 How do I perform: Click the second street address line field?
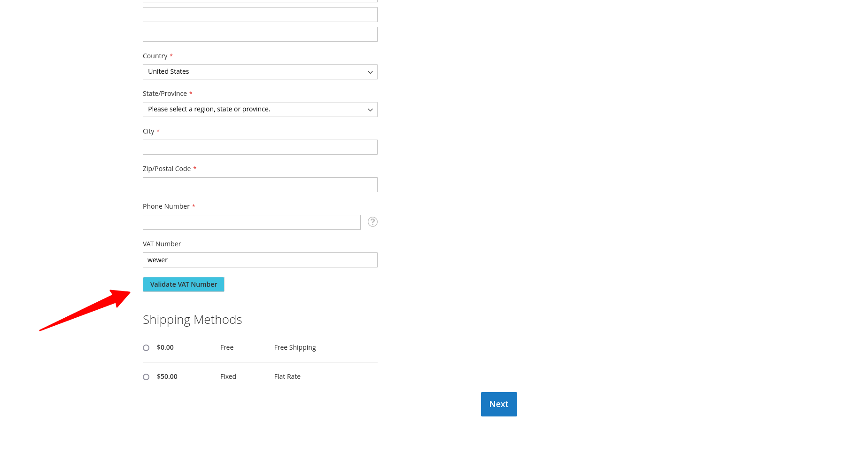click(260, 15)
